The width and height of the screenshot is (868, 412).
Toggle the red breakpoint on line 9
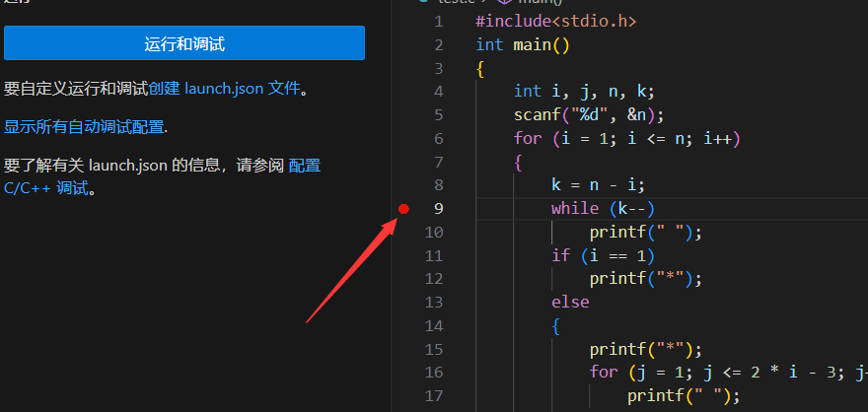(x=403, y=209)
